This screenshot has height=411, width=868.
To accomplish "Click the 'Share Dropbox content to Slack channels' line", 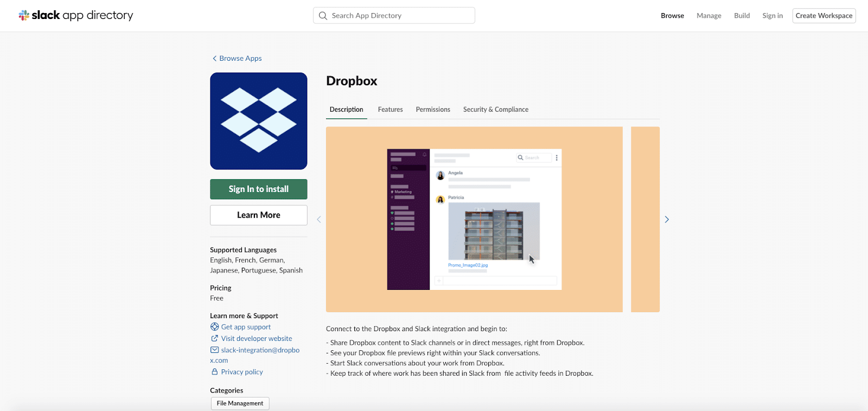I will coord(455,343).
